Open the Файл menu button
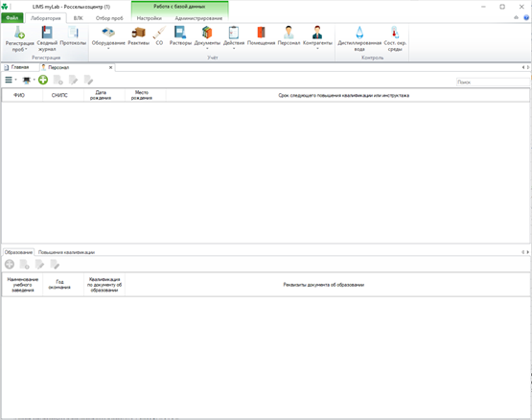This screenshot has height=420, width=532. coord(12,17)
